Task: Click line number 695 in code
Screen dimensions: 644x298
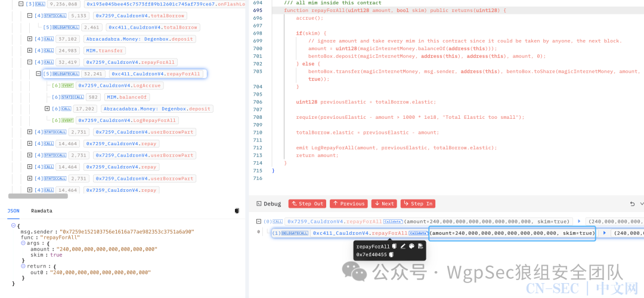Action: 258,10
